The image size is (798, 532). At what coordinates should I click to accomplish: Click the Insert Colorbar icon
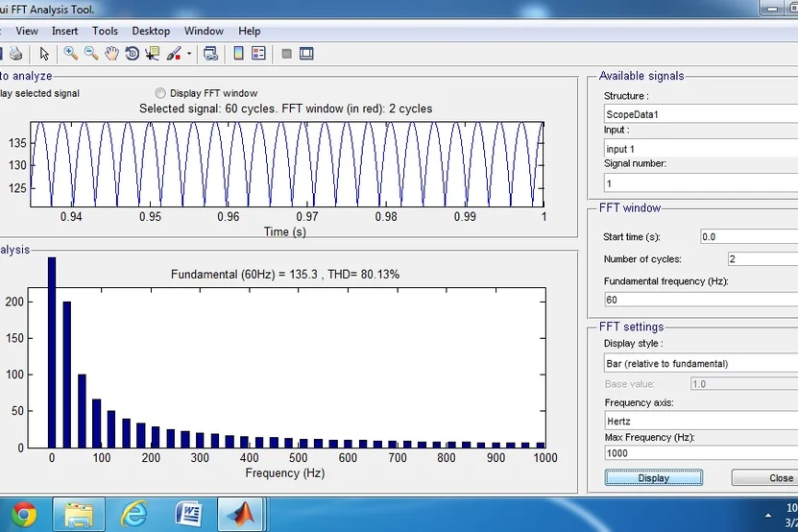click(238, 54)
